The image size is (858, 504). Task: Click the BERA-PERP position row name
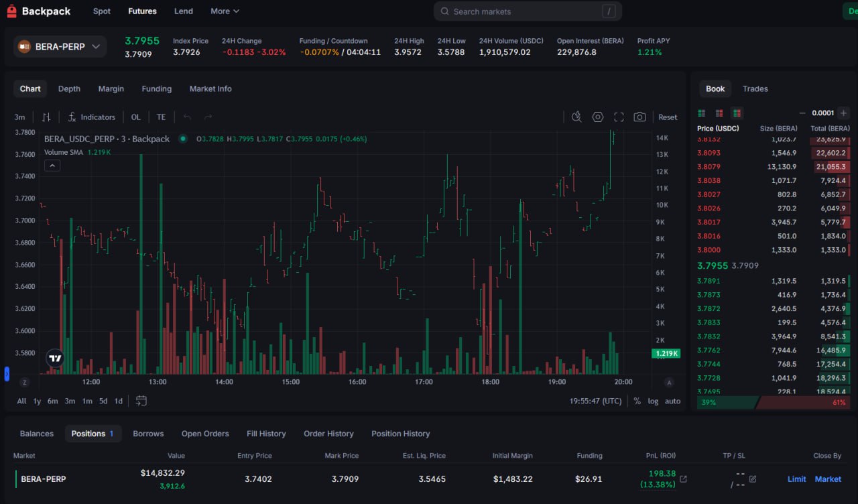click(44, 479)
